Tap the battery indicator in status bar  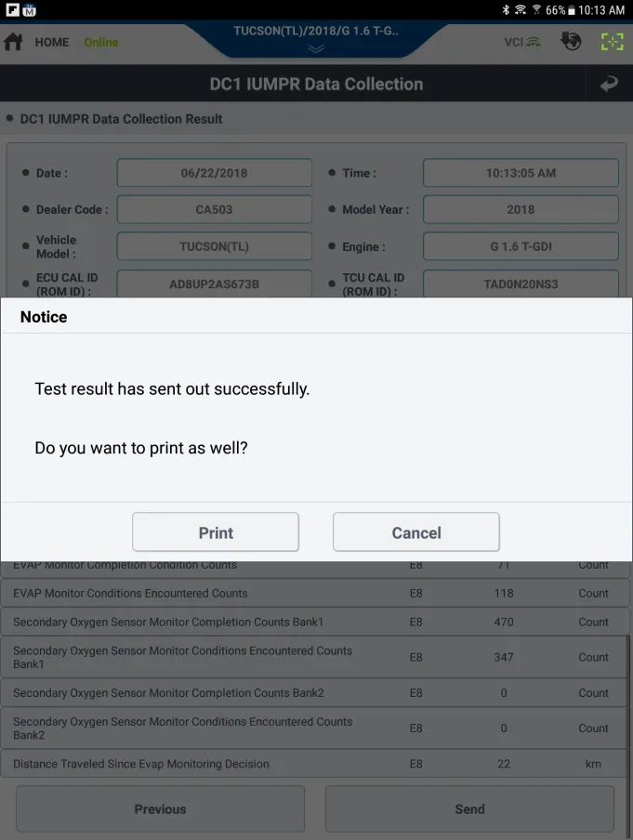pos(572,10)
